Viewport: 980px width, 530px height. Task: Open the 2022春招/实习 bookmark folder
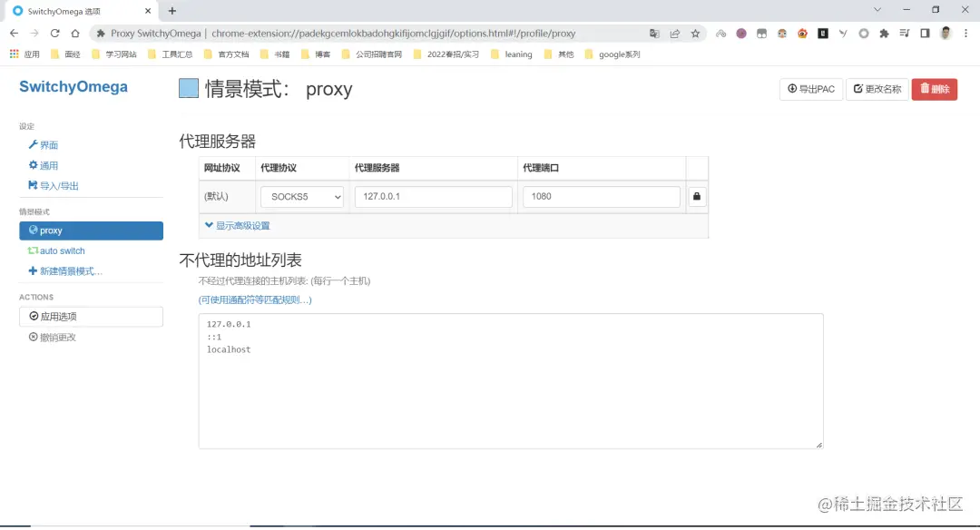coord(446,54)
